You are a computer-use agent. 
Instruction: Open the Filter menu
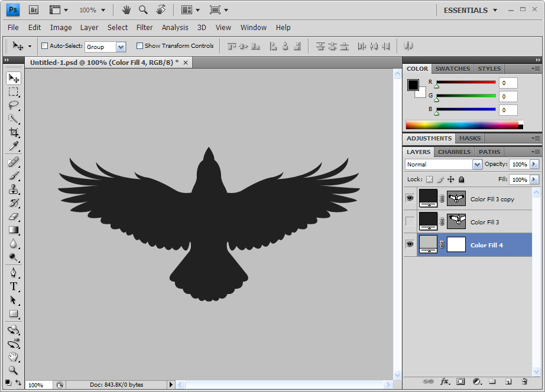(144, 27)
